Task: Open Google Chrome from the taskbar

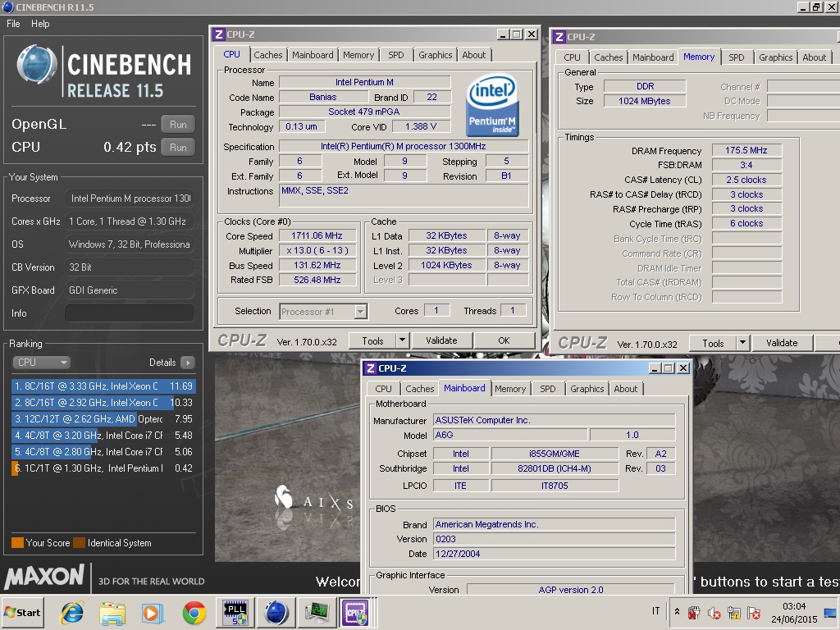Action: coord(194,612)
